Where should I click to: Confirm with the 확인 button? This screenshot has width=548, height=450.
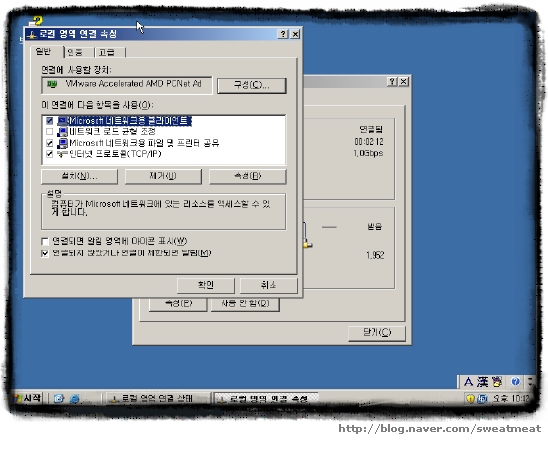[x=206, y=285]
